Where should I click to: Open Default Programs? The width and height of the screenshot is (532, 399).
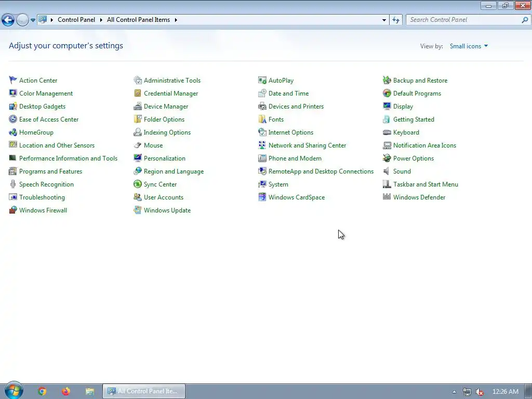tap(417, 94)
